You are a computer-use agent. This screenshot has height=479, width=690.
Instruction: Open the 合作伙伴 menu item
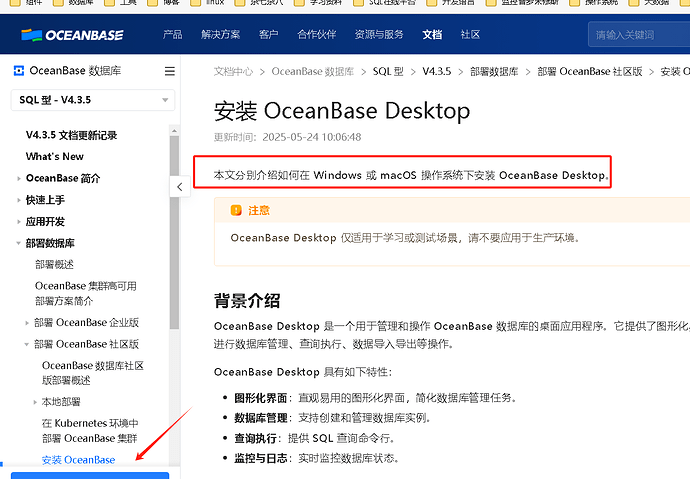(316, 34)
